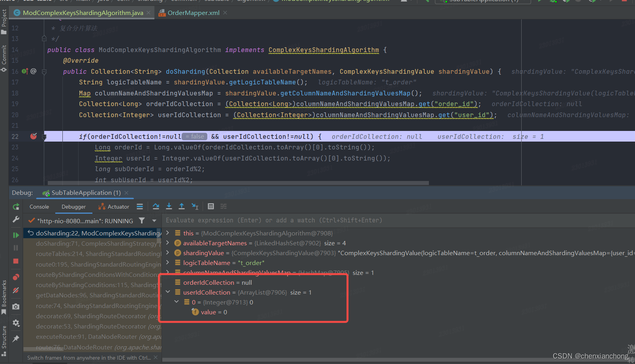Stop the debug session red square
Viewport: 635px width, 364px height.
pos(16,261)
